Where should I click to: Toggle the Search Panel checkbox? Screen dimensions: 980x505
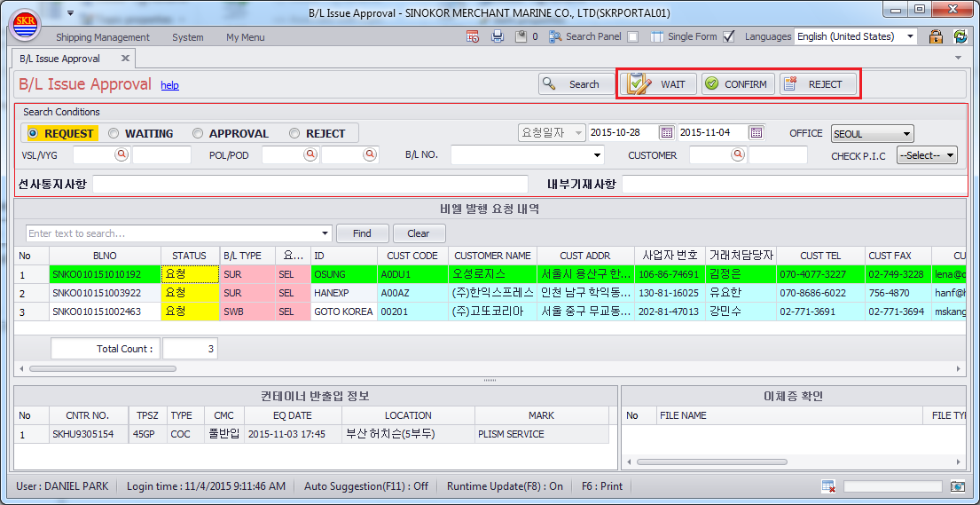[x=633, y=37]
